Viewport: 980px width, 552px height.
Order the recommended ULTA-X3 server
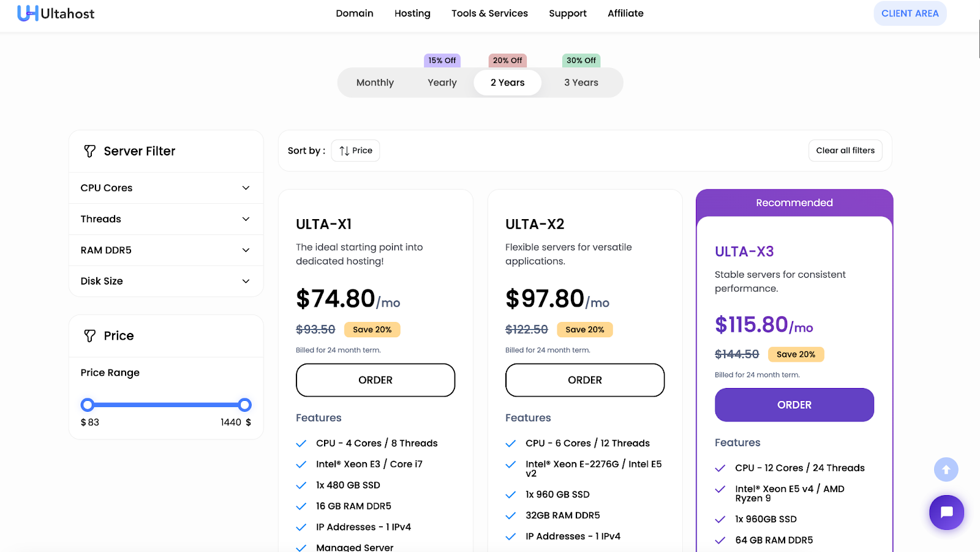[x=794, y=405]
